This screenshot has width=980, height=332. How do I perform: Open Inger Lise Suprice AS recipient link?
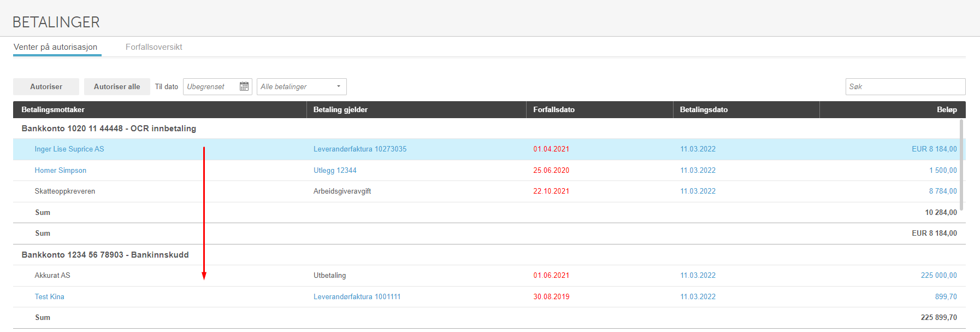coord(69,149)
